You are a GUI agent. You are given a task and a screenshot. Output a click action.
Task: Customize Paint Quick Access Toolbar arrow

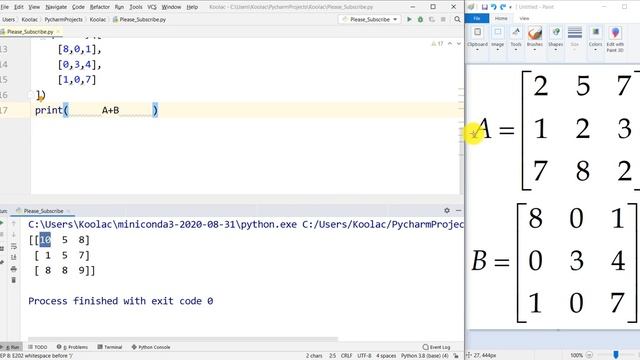tap(510, 7)
